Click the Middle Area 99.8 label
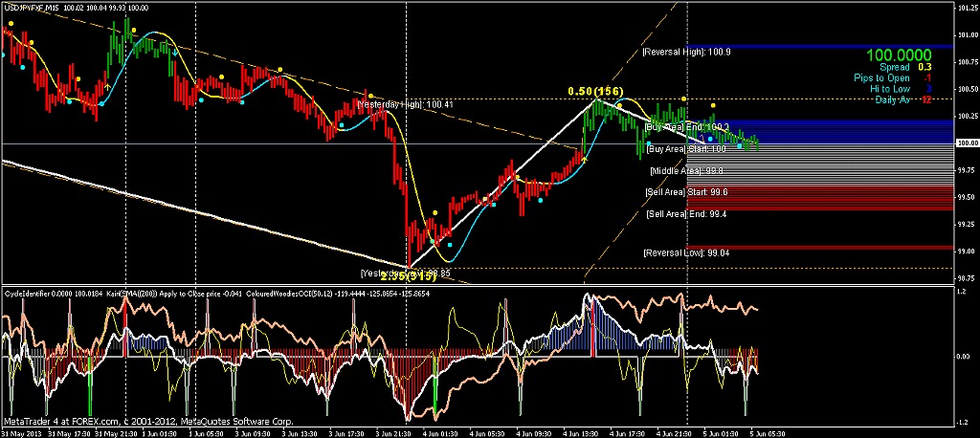This screenshot has height=438, width=980. point(686,170)
